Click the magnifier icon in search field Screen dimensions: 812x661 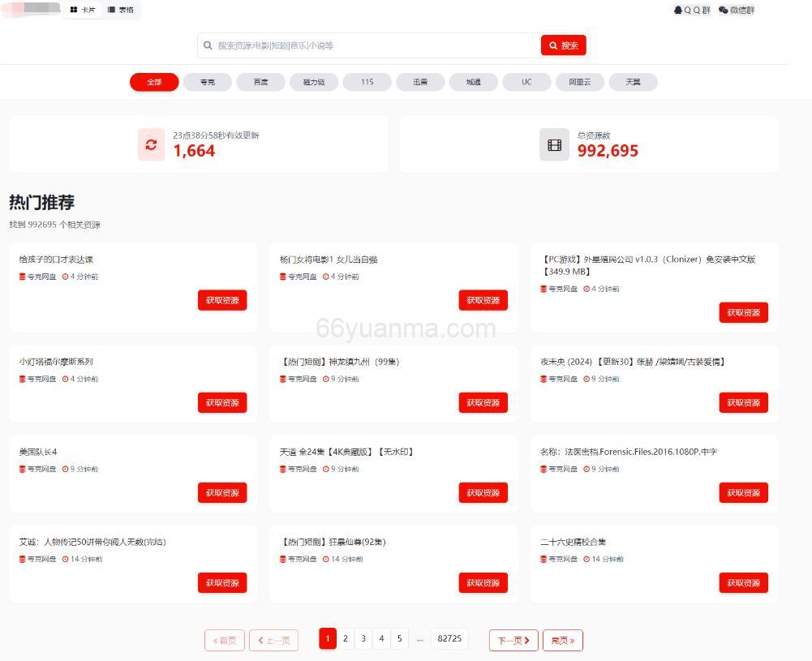208,45
